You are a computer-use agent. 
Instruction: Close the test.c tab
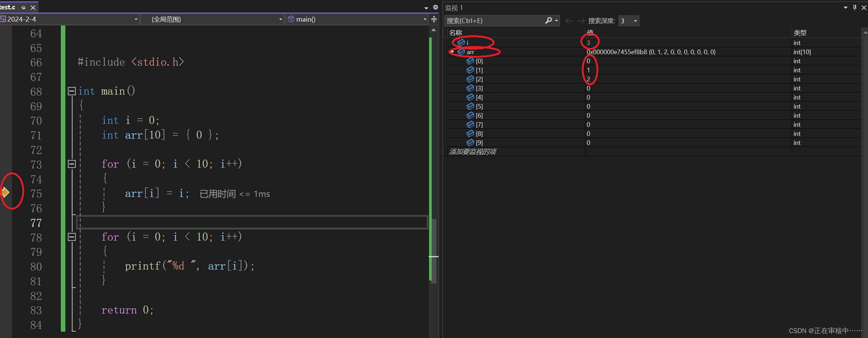click(x=33, y=7)
